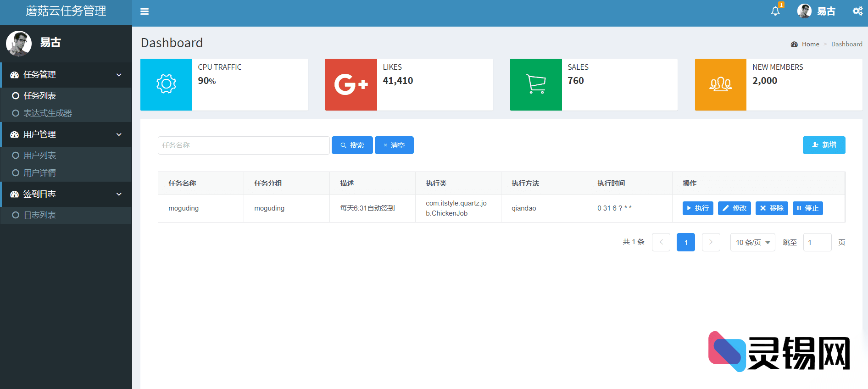This screenshot has height=389, width=868.
Task: Click the hamburger sidebar toggle icon
Action: coord(145,11)
